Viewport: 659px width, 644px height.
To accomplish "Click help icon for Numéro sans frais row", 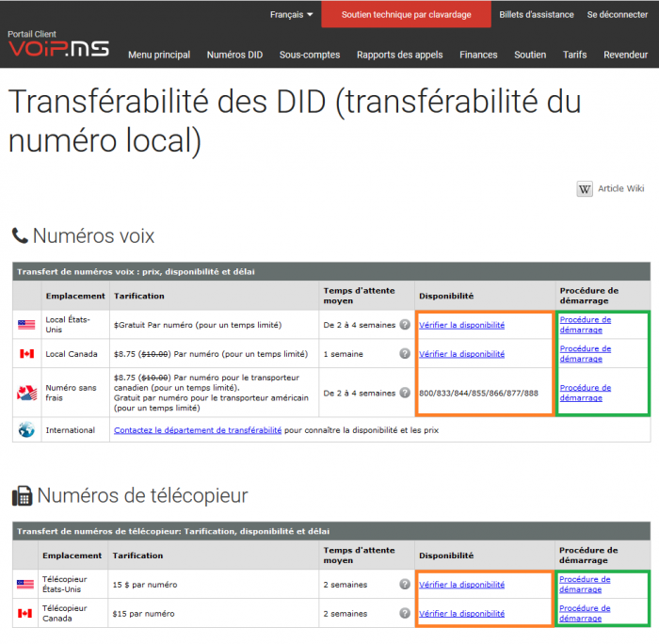I will (x=405, y=393).
